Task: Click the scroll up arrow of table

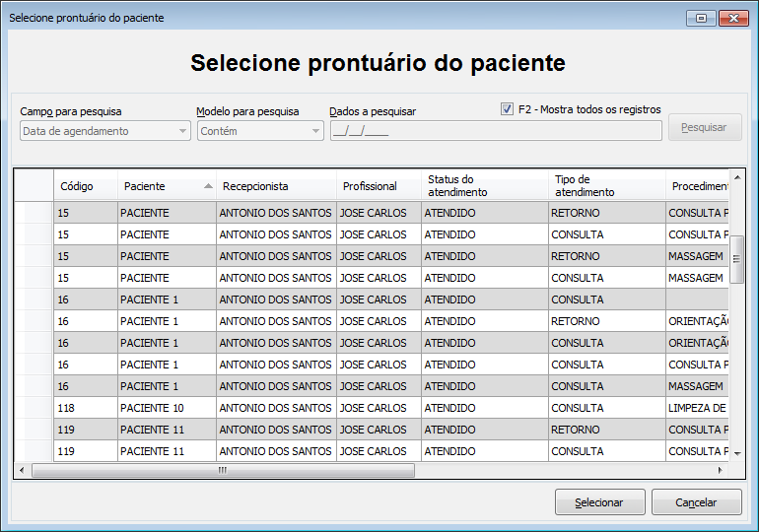Action: point(737,178)
